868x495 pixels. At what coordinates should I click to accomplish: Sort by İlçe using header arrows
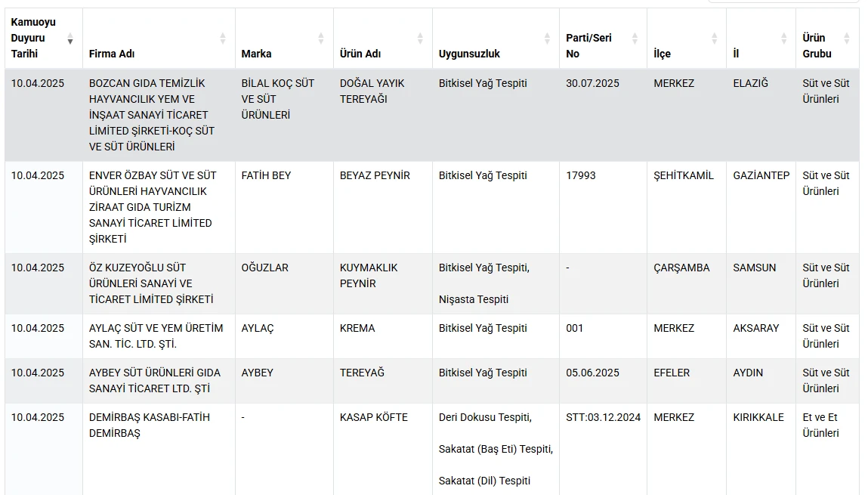click(x=714, y=39)
